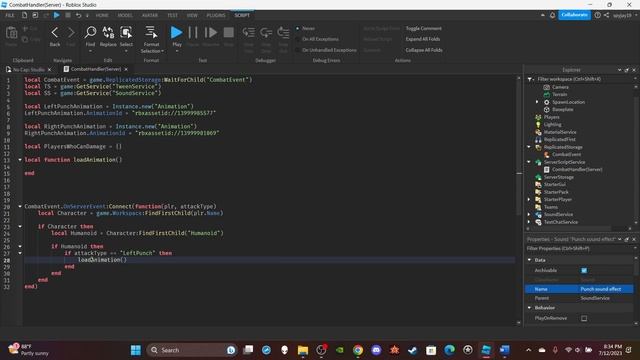Select Teams in Explorer
The image size is (640, 360).
point(550,207)
